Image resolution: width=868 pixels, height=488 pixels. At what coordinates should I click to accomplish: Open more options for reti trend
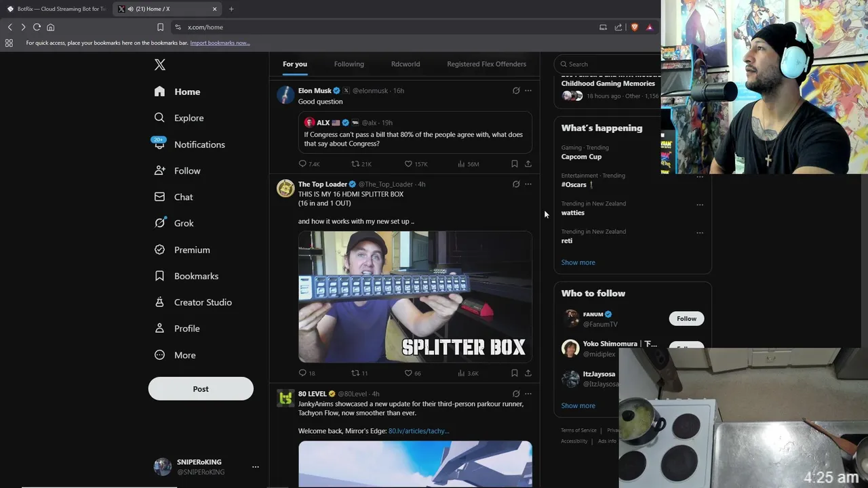[x=700, y=232]
